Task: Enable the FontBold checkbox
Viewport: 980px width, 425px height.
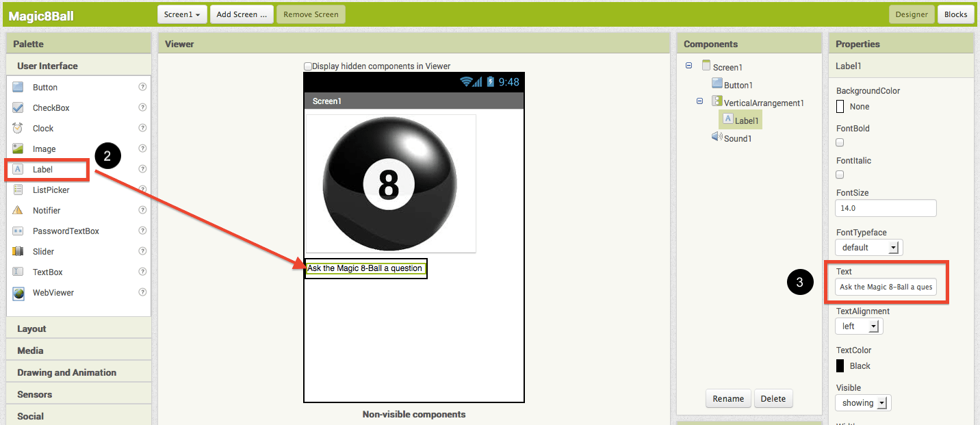Action: point(840,142)
